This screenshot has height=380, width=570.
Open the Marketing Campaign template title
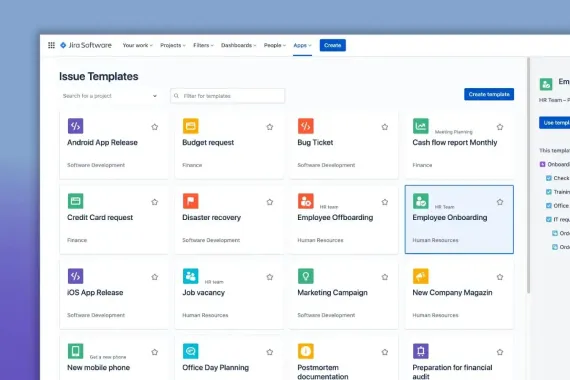tap(332, 292)
